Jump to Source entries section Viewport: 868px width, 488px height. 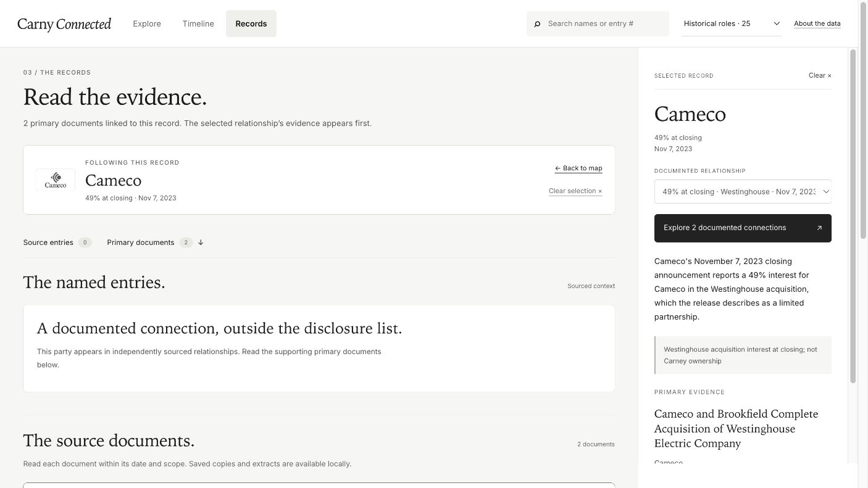tap(57, 242)
